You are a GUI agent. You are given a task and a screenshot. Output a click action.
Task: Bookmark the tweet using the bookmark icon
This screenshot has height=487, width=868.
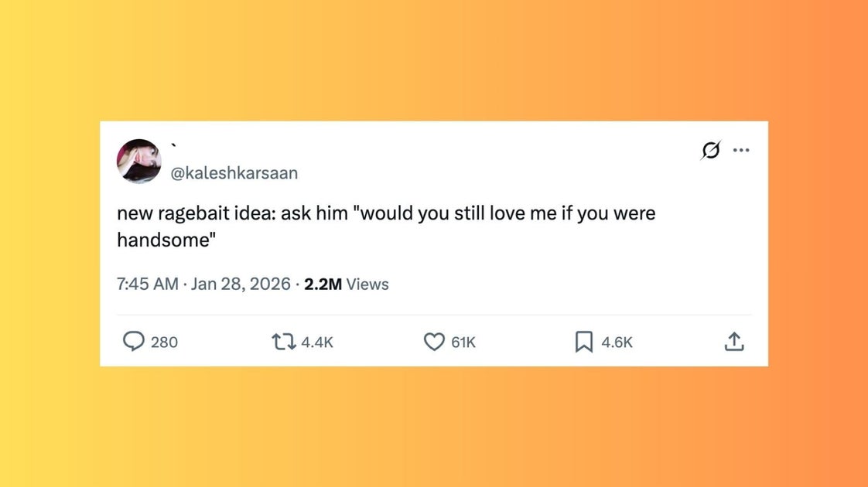(x=584, y=341)
